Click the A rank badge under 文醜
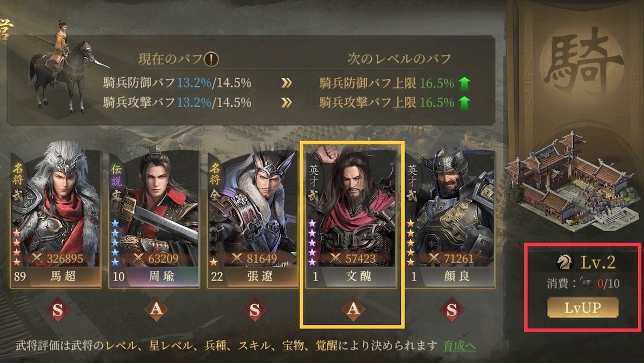Screen dimensions: 644x363 (353, 309)
